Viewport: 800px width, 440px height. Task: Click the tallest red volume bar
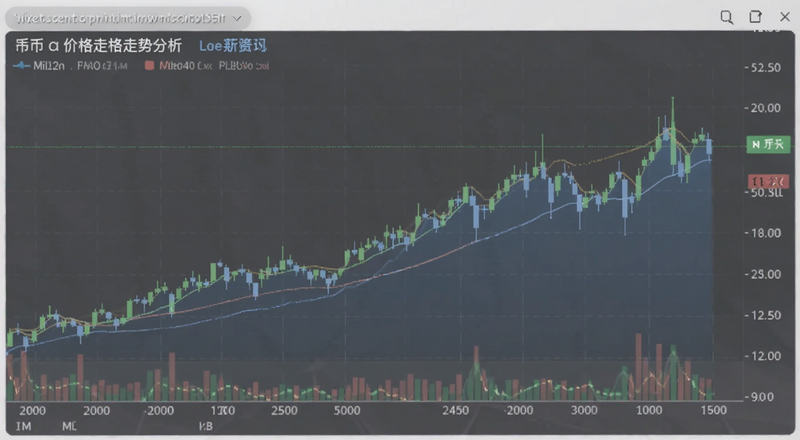click(638, 366)
